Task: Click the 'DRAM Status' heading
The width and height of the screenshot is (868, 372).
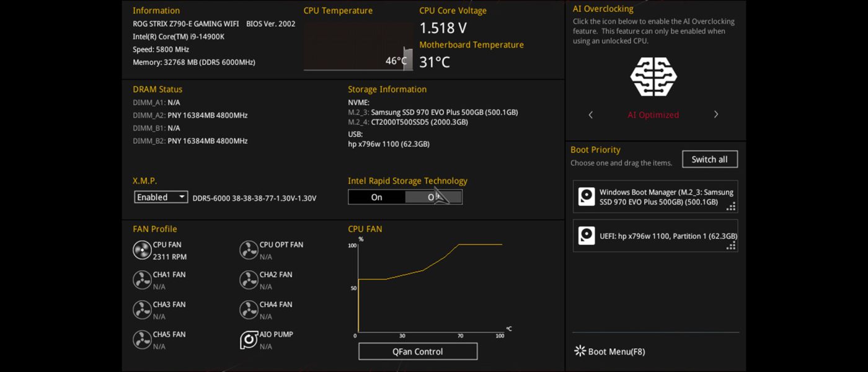Action: (157, 89)
